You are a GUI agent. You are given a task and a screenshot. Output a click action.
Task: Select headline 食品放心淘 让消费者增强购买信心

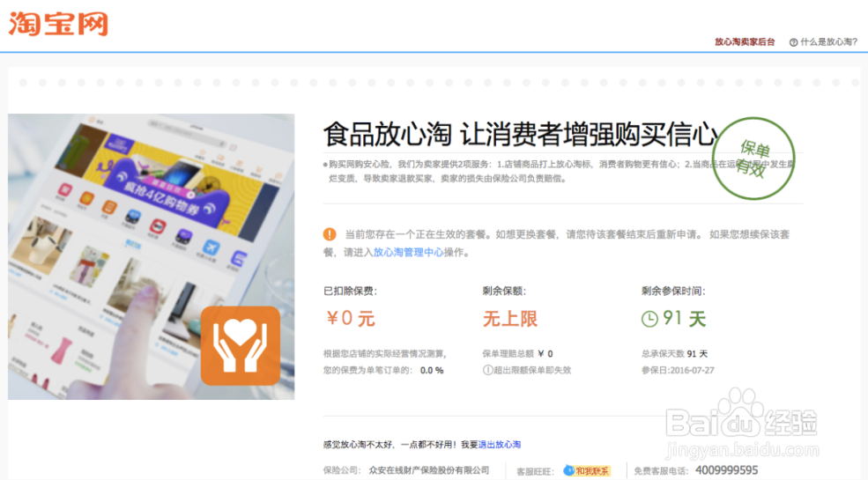pos(520,135)
